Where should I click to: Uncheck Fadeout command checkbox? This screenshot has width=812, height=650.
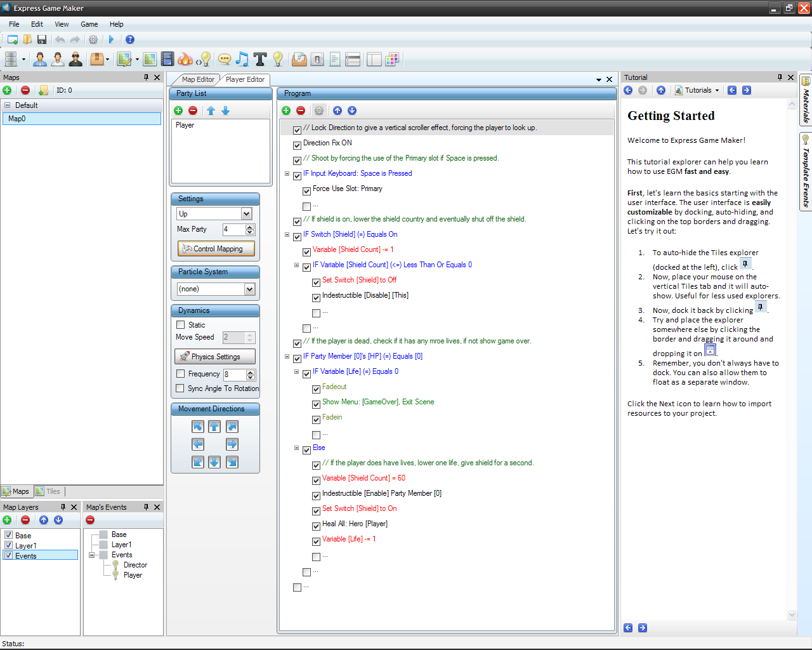(316, 388)
